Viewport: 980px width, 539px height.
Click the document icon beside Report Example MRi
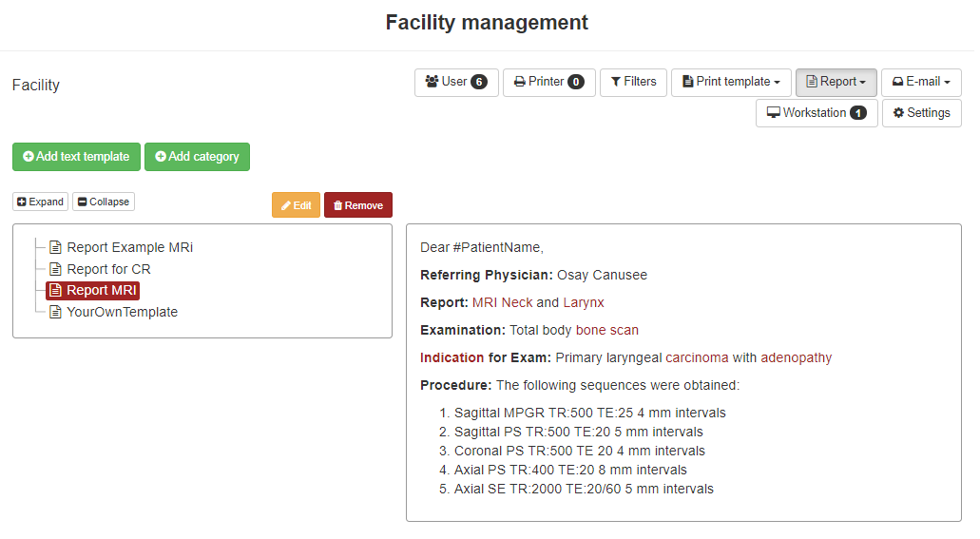tap(56, 247)
